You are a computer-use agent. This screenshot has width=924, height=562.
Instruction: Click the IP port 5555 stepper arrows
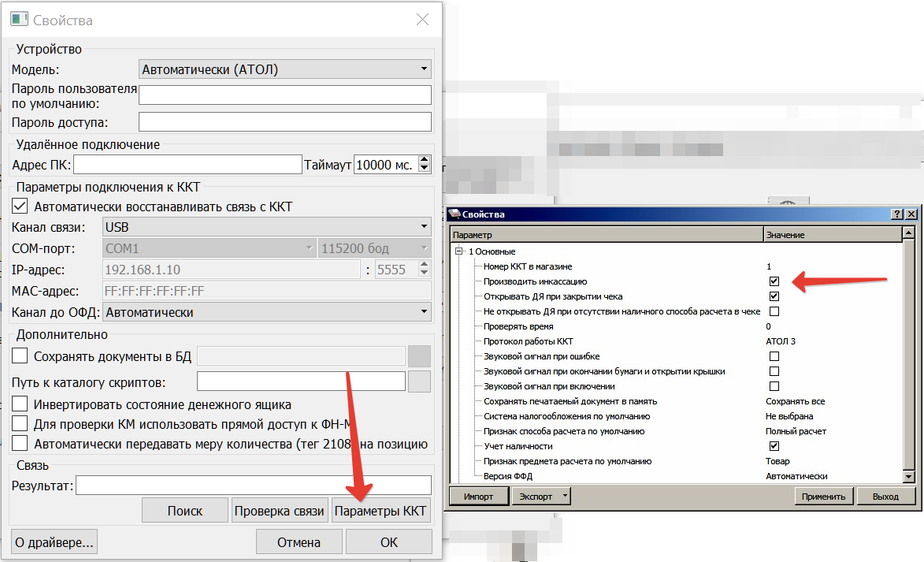[x=425, y=270]
